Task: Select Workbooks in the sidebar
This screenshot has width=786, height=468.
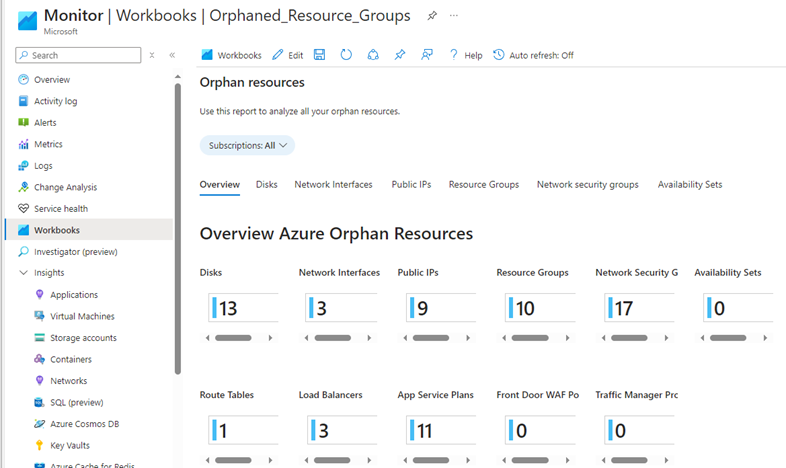Action: [89, 230]
